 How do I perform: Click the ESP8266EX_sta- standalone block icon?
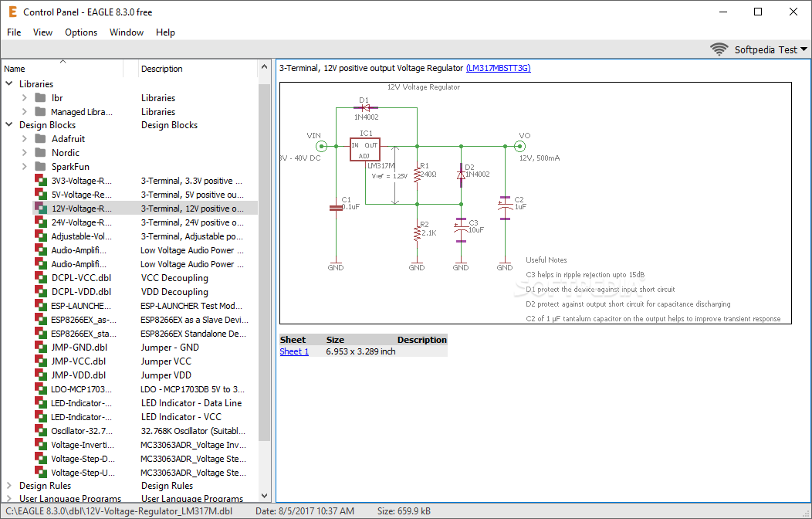(41, 333)
